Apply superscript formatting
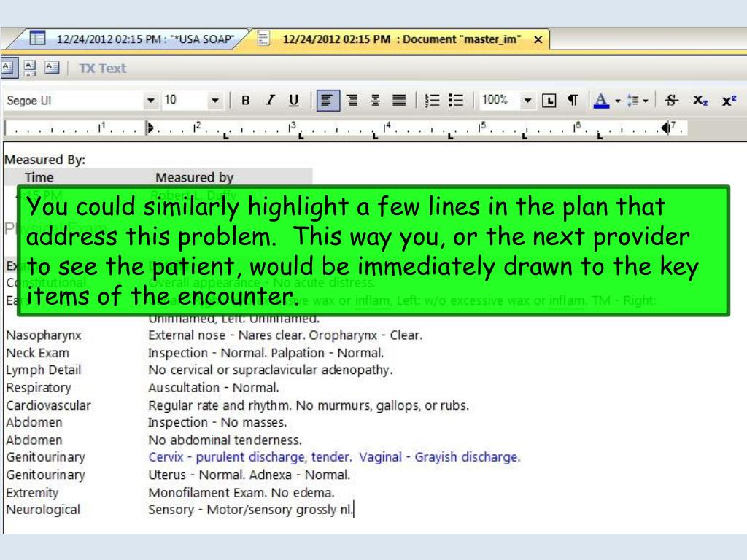The width and height of the screenshot is (747, 560). click(729, 101)
